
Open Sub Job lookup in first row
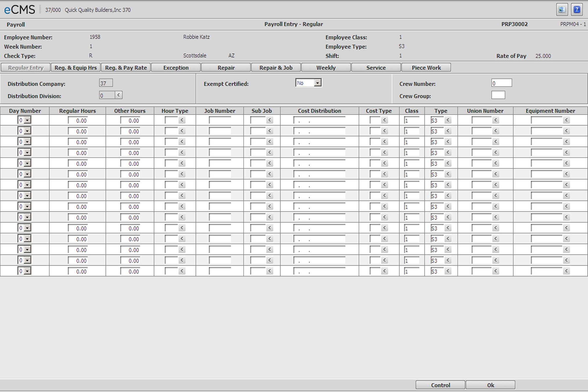270,120
